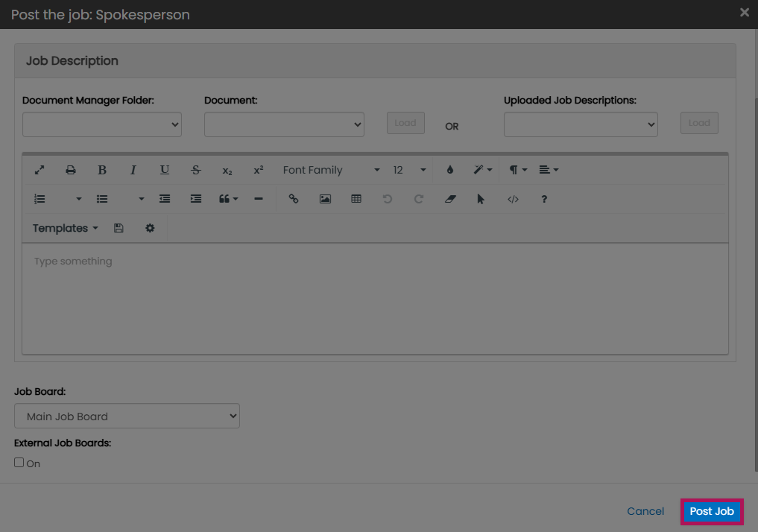Clear formatting with eraser icon

tap(450, 199)
